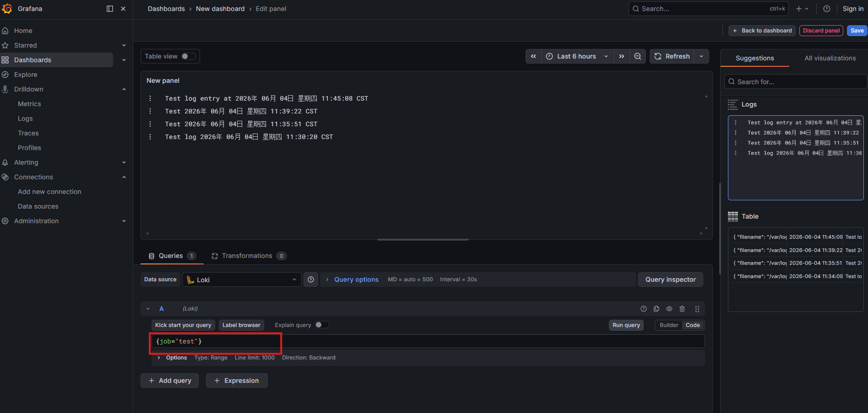Open the refresh interval dropdown arrow
868x413 pixels.
click(701, 56)
